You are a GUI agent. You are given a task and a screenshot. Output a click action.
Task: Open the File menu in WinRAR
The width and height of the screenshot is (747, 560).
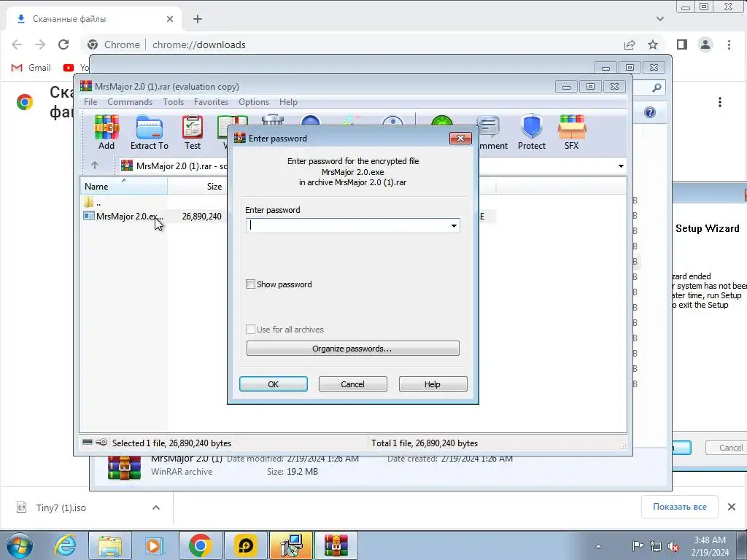click(x=90, y=102)
